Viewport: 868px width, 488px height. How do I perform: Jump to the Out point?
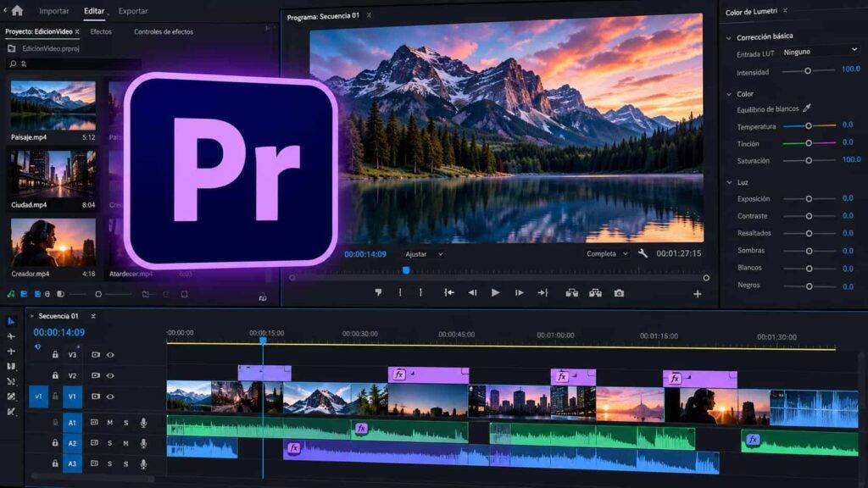coord(542,292)
